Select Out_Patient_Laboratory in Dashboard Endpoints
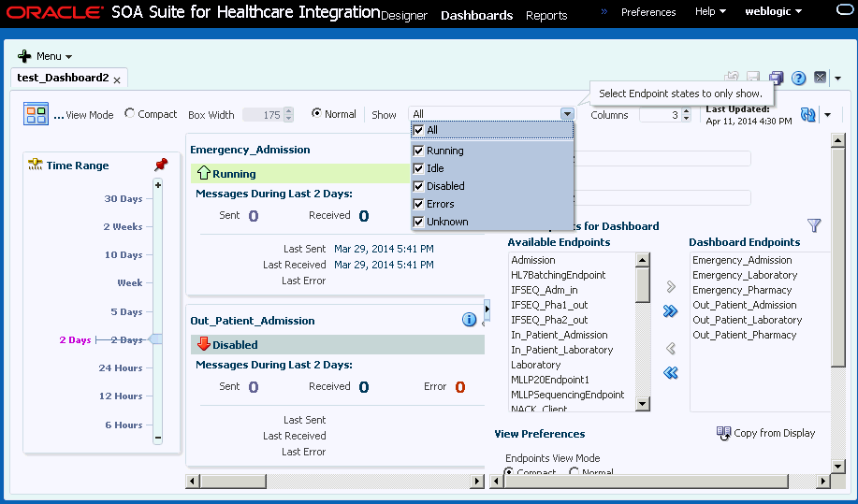The width and height of the screenshot is (858, 504). 747,320
